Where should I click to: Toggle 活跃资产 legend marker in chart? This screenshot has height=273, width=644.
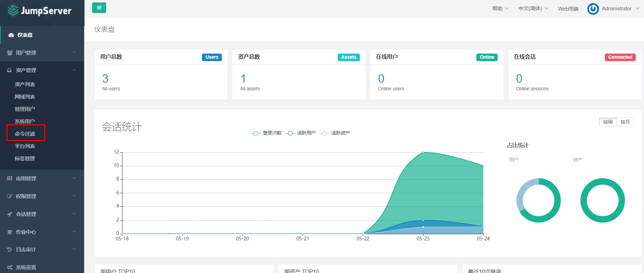(x=324, y=133)
